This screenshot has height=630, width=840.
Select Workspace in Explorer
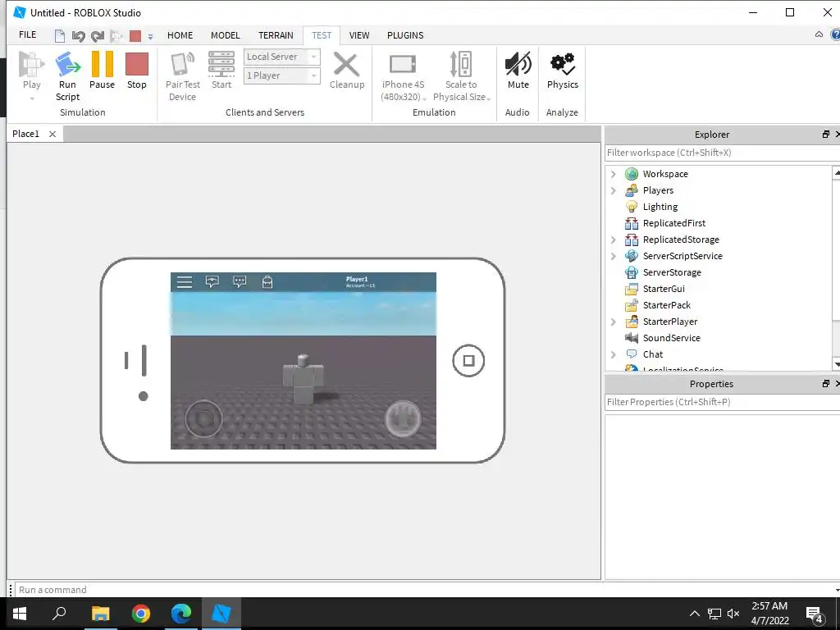click(x=664, y=174)
